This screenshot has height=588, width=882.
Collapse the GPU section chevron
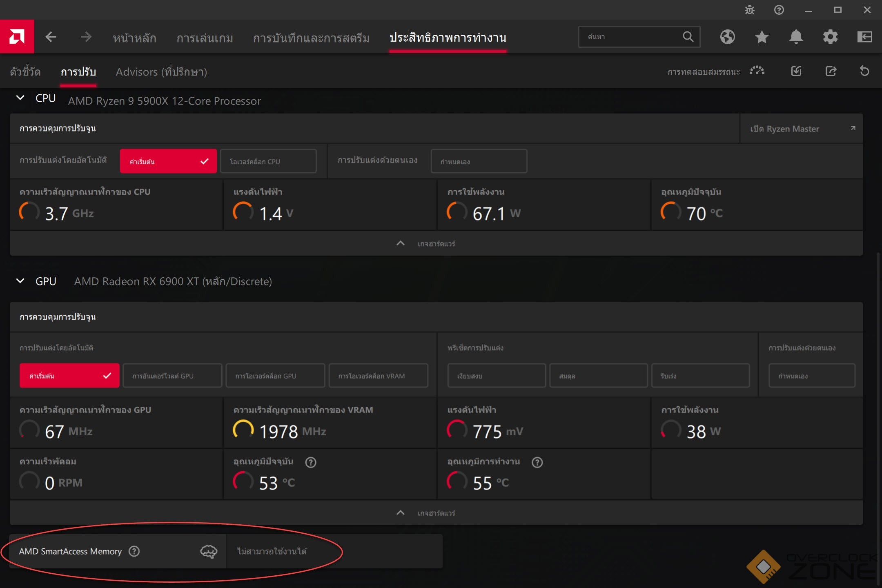[x=20, y=281]
